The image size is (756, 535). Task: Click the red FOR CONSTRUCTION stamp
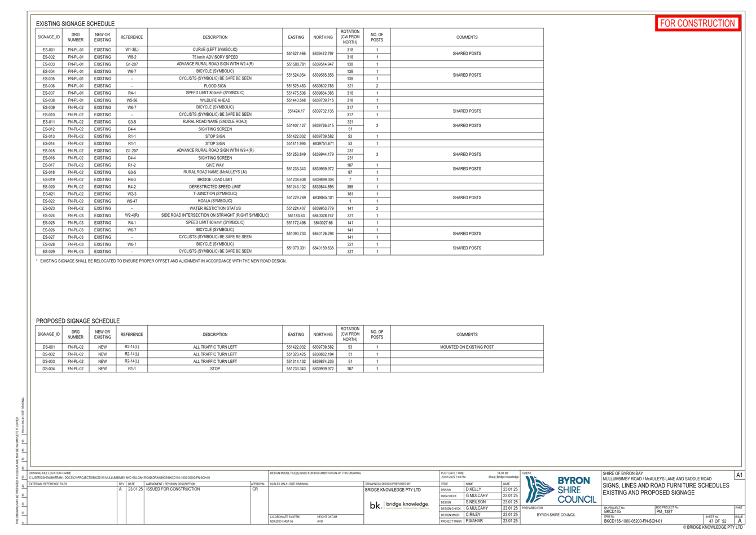tap(697, 23)
